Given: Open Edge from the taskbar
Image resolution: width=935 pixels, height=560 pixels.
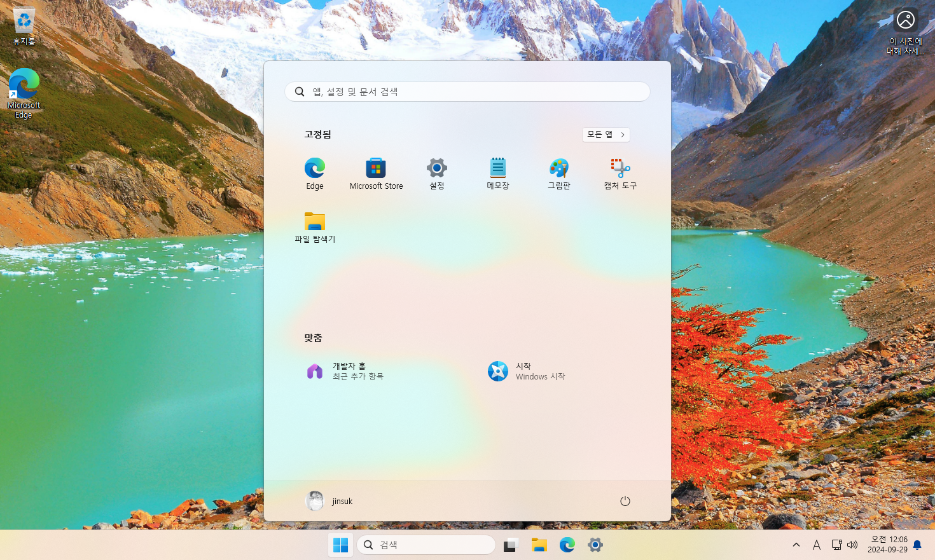Looking at the screenshot, I should [x=567, y=545].
